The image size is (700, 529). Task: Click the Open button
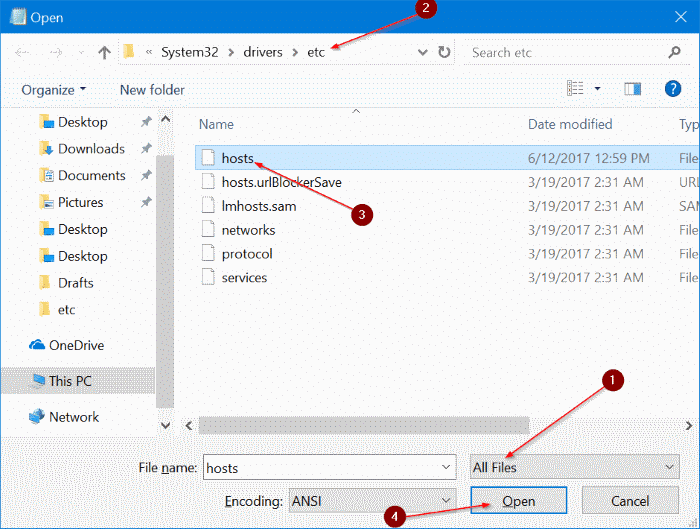518,501
